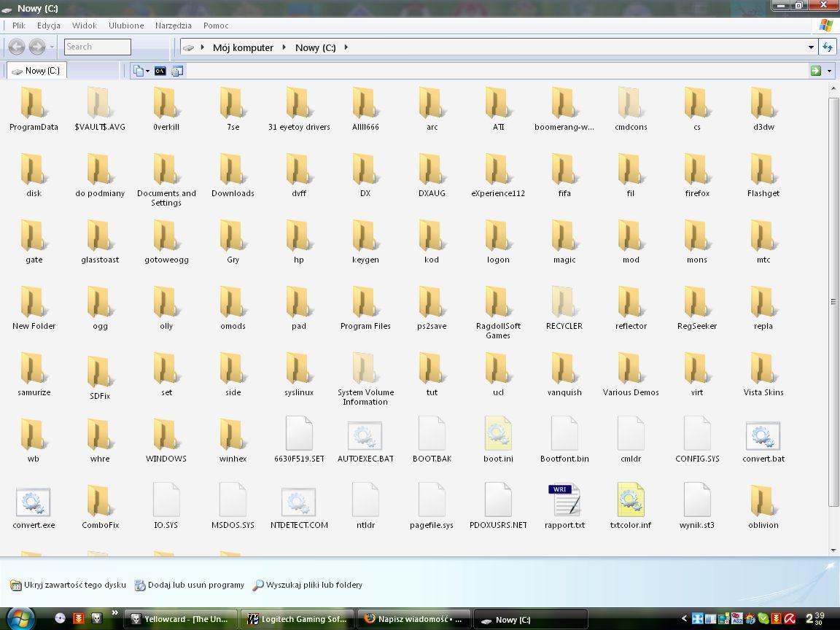Open the Narzędzia menu
Image resolution: width=840 pixels, height=630 pixels.
coord(173,26)
